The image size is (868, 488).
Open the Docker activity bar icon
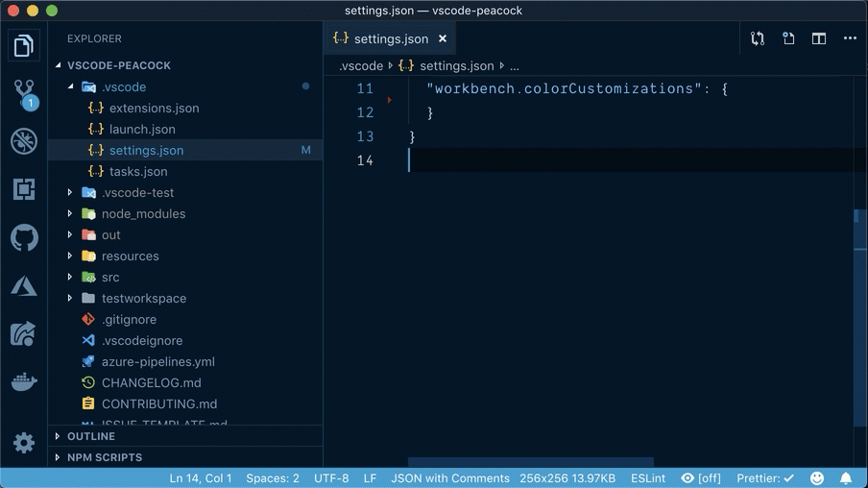(x=24, y=381)
